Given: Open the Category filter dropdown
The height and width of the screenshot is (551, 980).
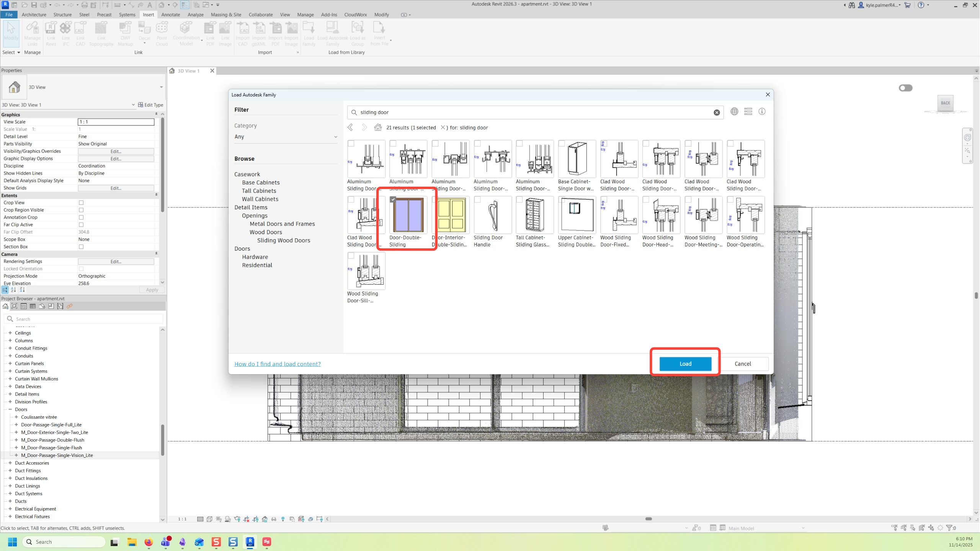Looking at the screenshot, I should point(286,137).
